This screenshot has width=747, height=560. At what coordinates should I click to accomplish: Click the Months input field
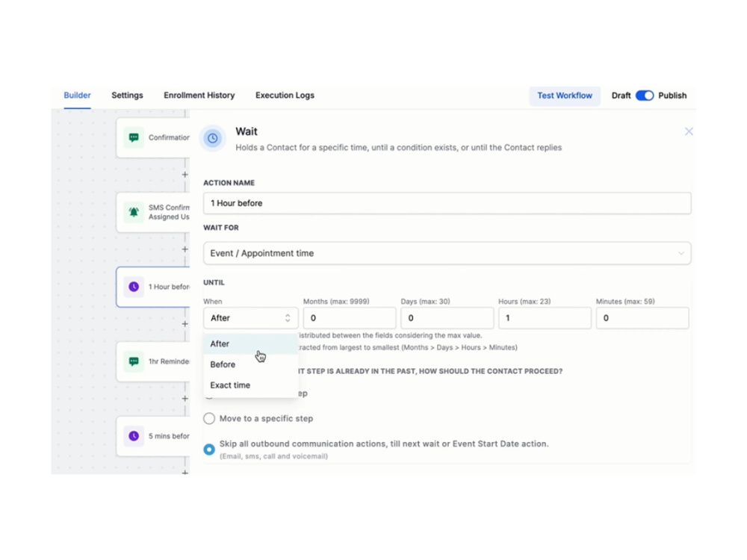point(349,318)
